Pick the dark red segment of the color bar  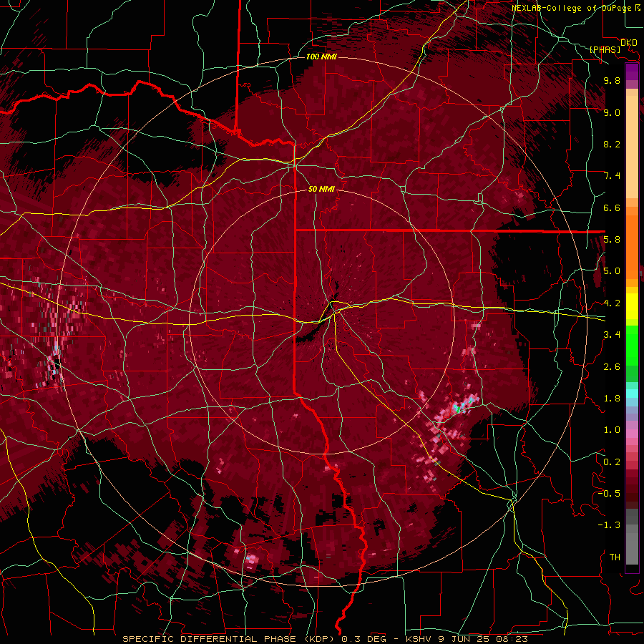(632, 489)
